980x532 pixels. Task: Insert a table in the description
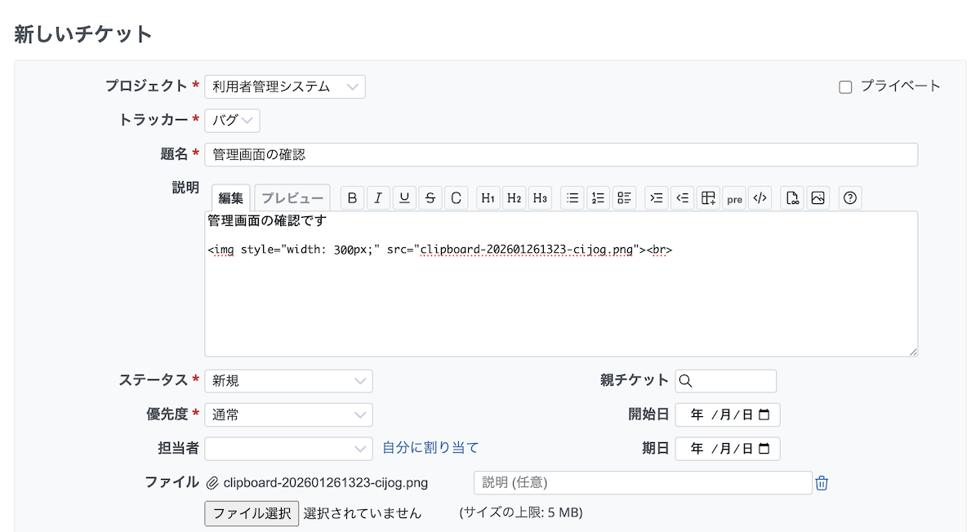tap(709, 197)
